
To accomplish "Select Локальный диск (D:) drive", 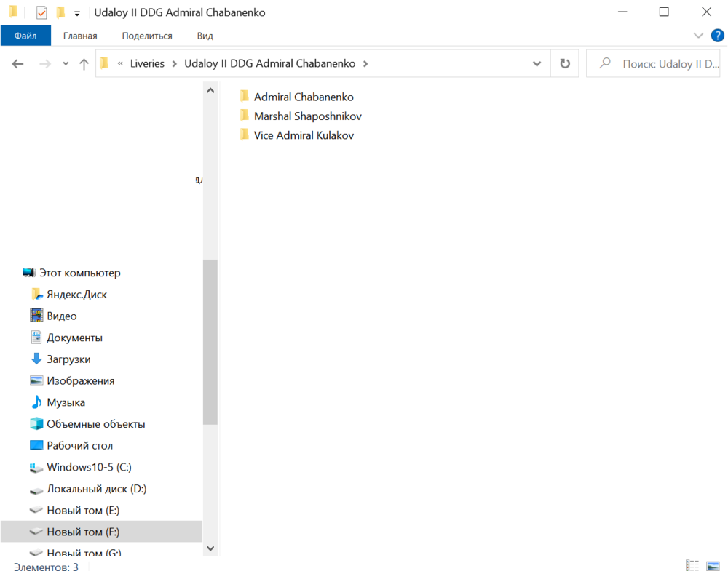I will [88, 488].
